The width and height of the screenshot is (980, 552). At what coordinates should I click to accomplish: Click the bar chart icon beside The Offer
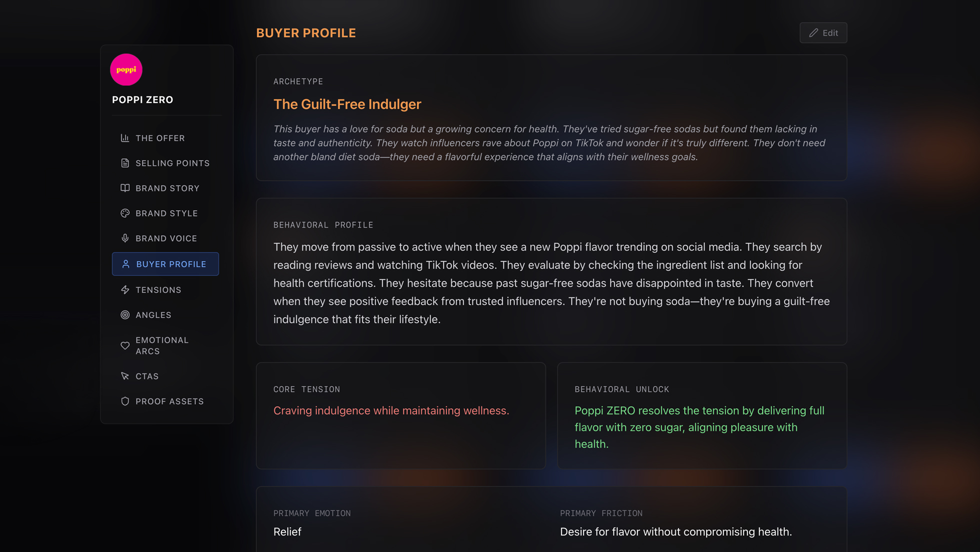[x=125, y=138]
